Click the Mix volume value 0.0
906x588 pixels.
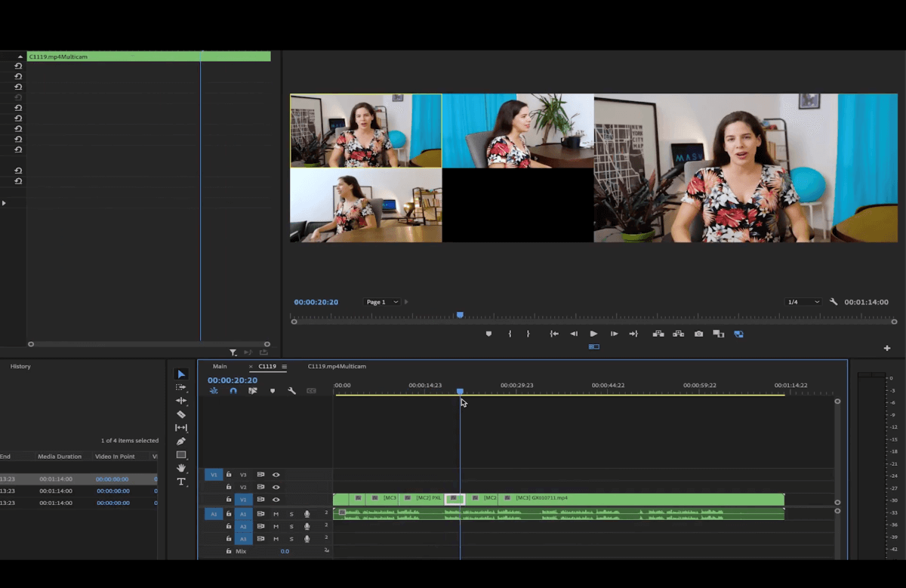tap(285, 552)
